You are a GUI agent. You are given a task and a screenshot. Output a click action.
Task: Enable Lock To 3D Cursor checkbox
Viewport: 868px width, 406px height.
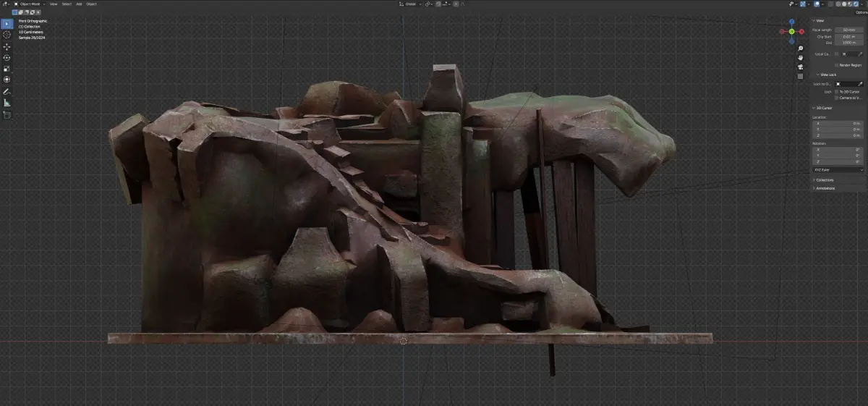[x=836, y=92]
